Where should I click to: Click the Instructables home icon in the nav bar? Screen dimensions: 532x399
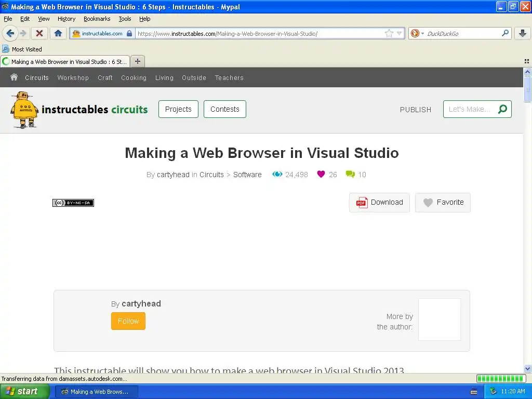(14, 77)
